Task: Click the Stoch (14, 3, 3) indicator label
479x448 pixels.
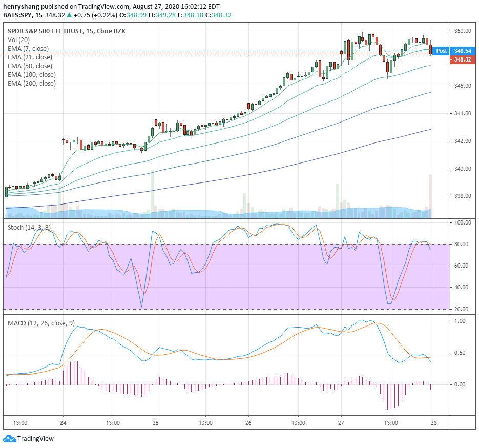Action: (x=29, y=228)
